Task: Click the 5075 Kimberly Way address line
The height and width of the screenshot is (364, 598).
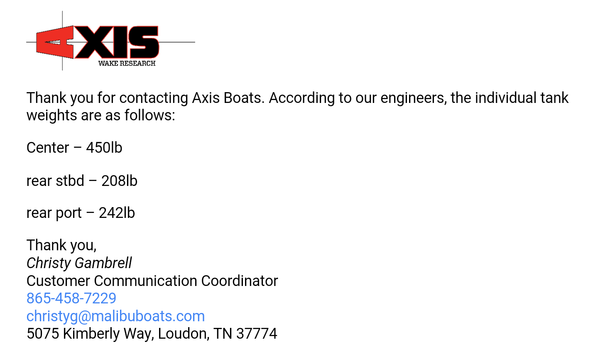Action: 152,334
